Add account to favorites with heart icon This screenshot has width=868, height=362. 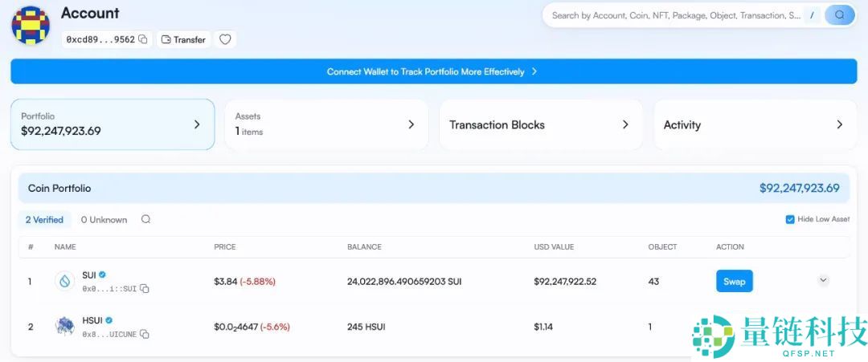pyautogui.click(x=225, y=39)
